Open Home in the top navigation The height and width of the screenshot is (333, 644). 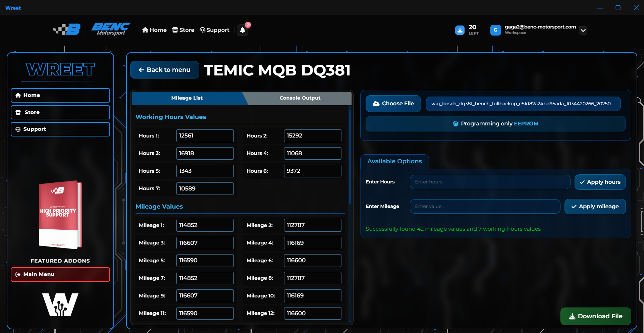154,30
